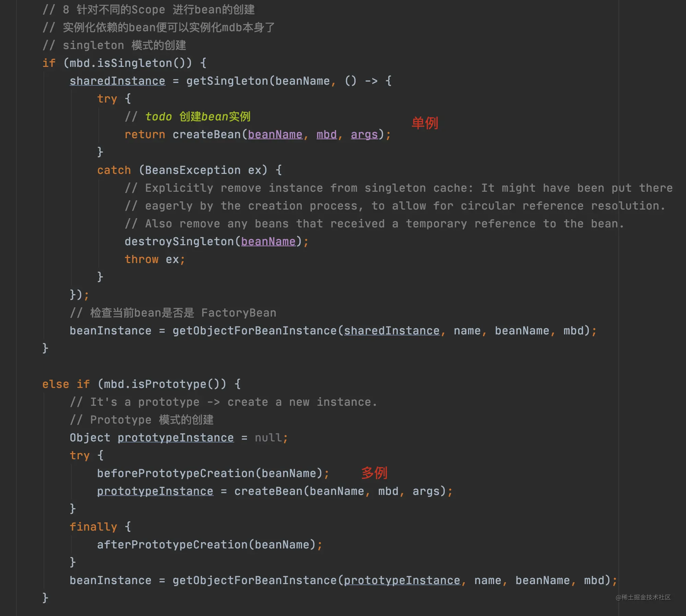Click the FactoryBean word in comment
The width and height of the screenshot is (686, 616).
pos(239,313)
